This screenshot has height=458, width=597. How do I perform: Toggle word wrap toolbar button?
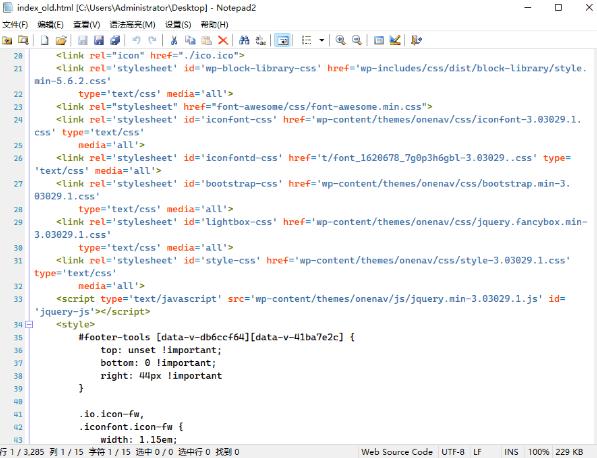[282, 40]
